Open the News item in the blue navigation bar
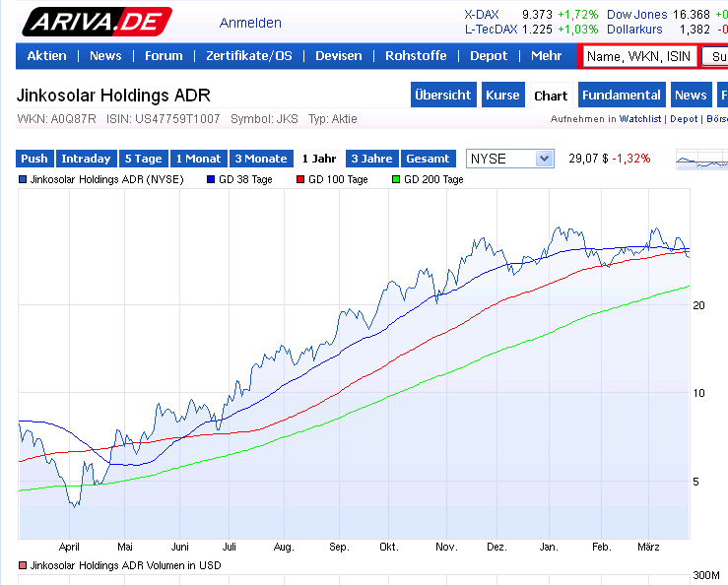The height and width of the screenshot is (585, 728). [x=105, y=56]
